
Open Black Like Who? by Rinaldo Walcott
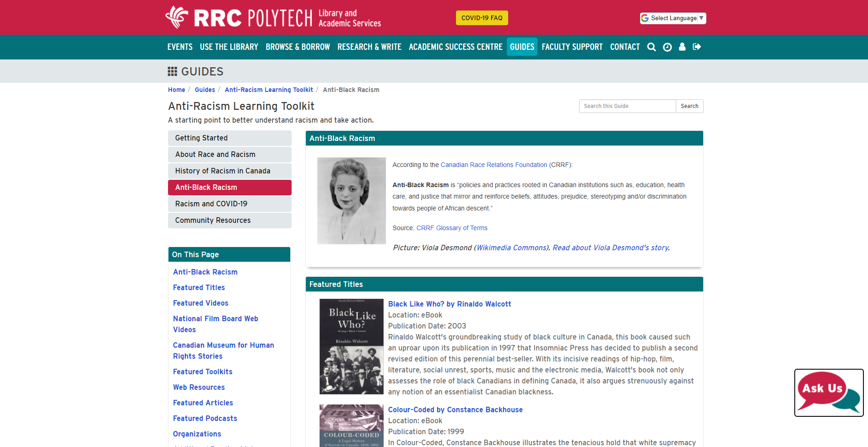[x=450, y=304]
